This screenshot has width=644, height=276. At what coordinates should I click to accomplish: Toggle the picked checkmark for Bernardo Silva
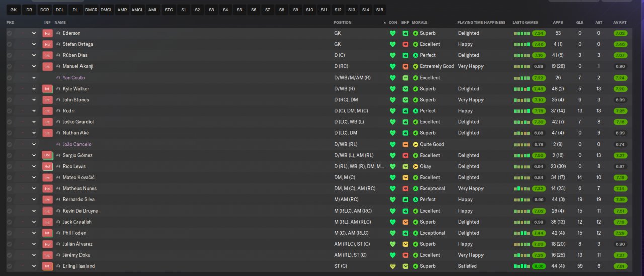9,199
